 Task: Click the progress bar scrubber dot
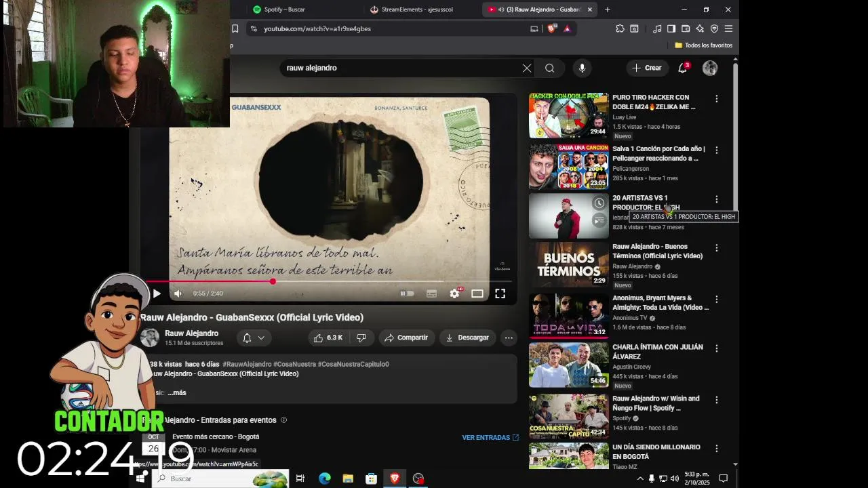pos(273,281)
